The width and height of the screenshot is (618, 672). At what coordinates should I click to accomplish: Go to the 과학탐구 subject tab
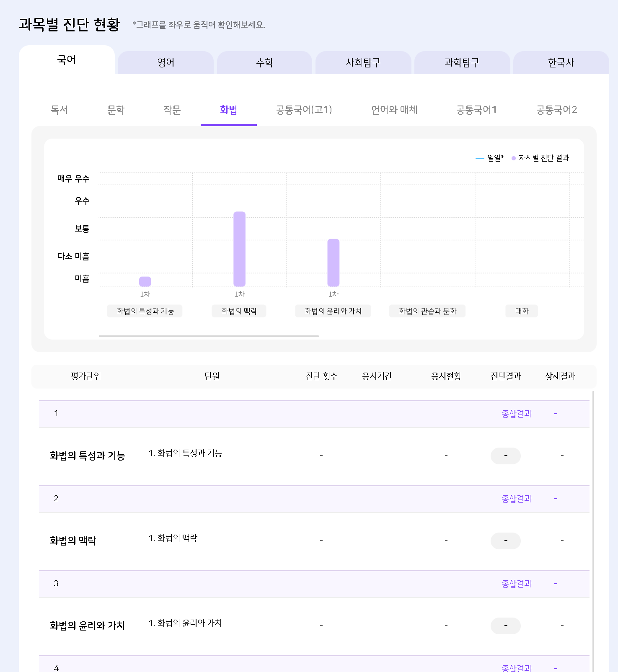(462, 63)
